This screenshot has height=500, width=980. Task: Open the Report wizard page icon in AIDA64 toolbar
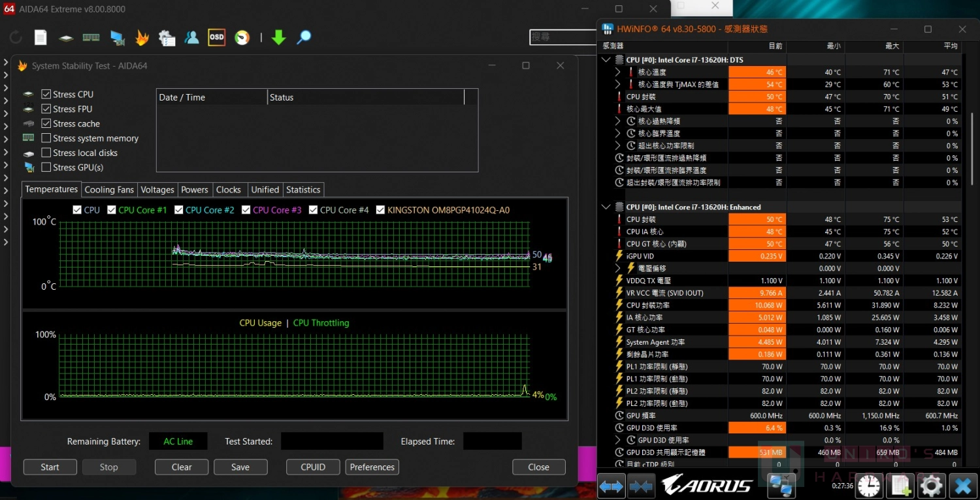click(x=41, y=37)
